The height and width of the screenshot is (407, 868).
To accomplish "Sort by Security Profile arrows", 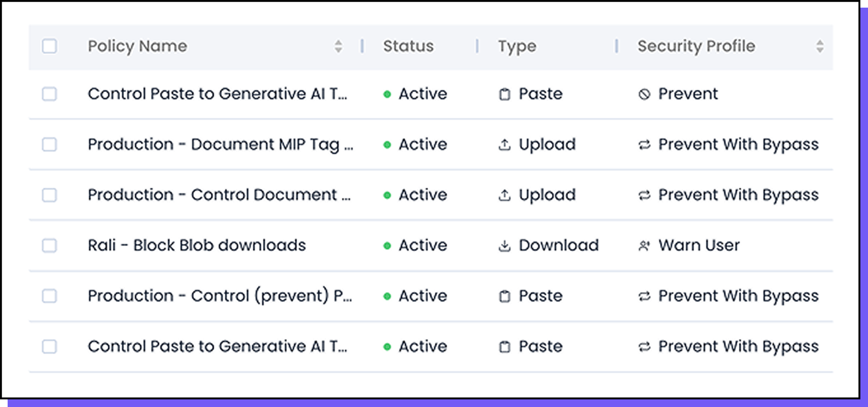I will (820, 46).
